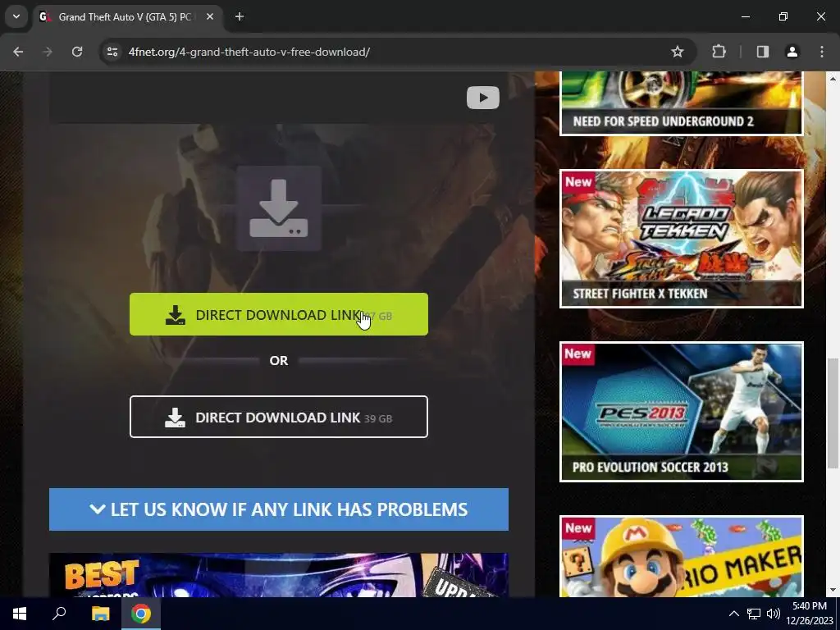The height and width of the screenshot is (630, 840).
Task: Open Need For Speed Underground 2 card
Action: (x=681, y=103)
